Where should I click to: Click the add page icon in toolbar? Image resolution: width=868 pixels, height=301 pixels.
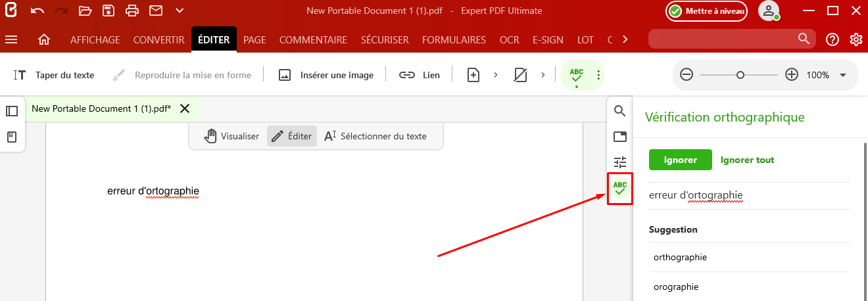(x=473, y=75)
